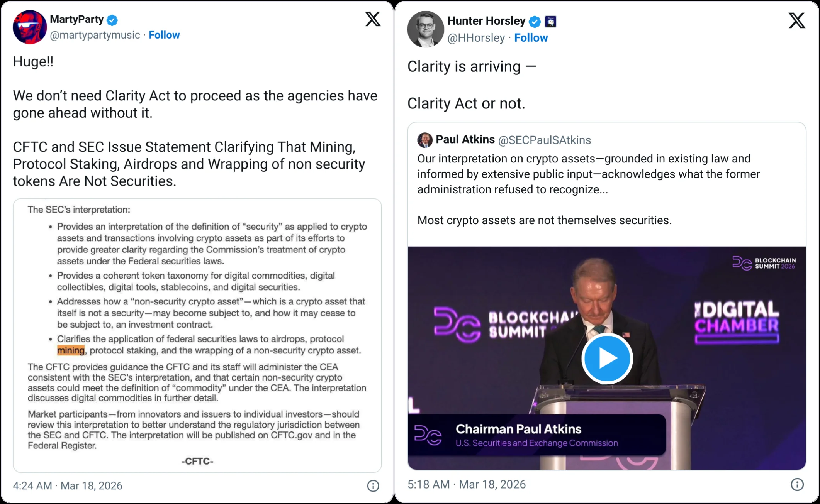
Task: Click the 5:18 AM · Mar 18, 2026 timestamp
Action: point(467,484)
